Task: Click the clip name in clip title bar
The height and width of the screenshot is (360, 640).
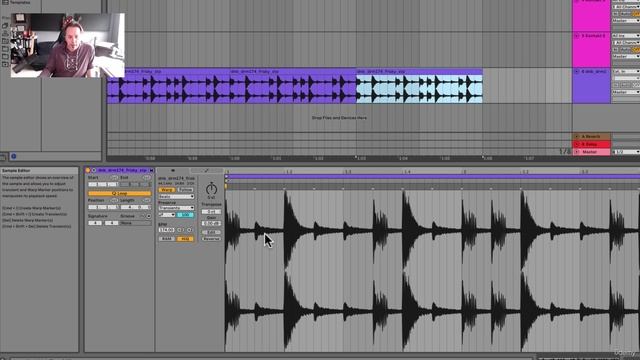Action: pyautogui.click(x=122, y=170)
